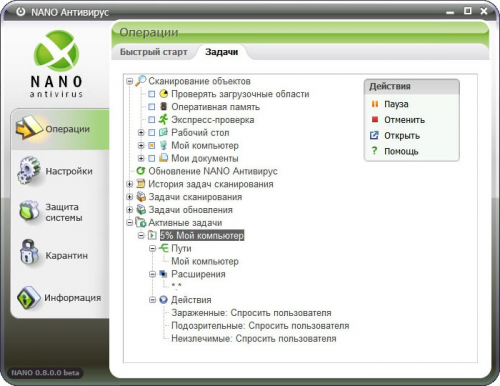
Task: Select Обновление NANO Антивирус
Action: 213,171
